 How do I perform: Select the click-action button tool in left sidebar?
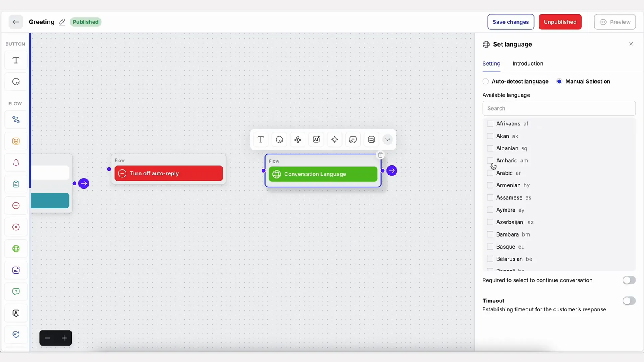(16, 82)
